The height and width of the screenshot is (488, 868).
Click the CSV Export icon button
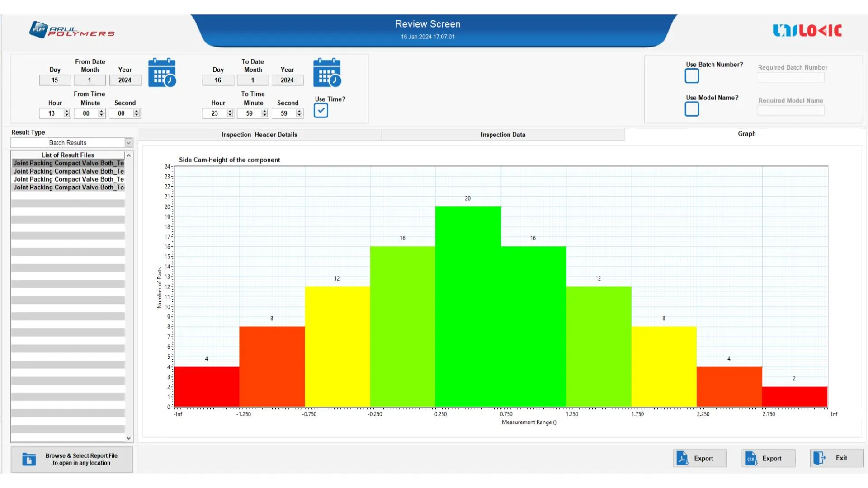coord(750,458)
